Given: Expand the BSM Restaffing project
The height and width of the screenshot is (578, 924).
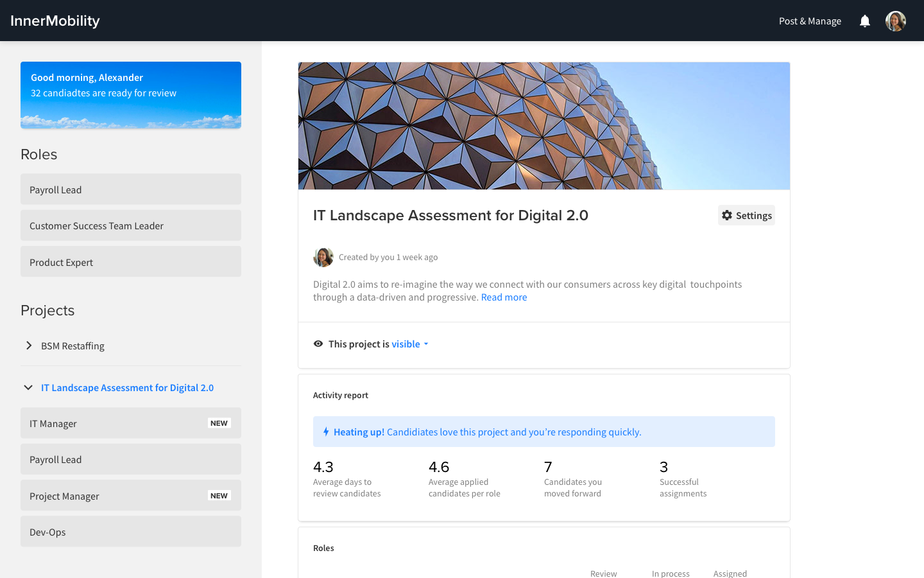Looking at the screenshot, I should (x=29, y=346).
